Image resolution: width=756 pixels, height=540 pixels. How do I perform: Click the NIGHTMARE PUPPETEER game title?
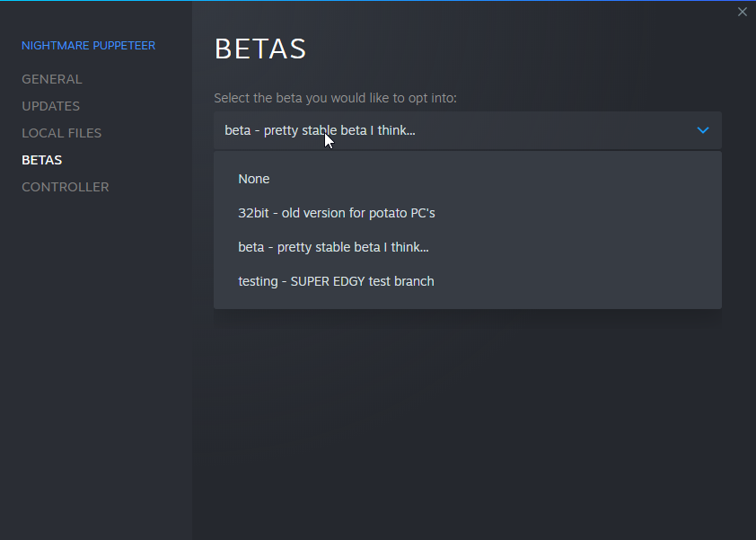[x=88, y=46]
